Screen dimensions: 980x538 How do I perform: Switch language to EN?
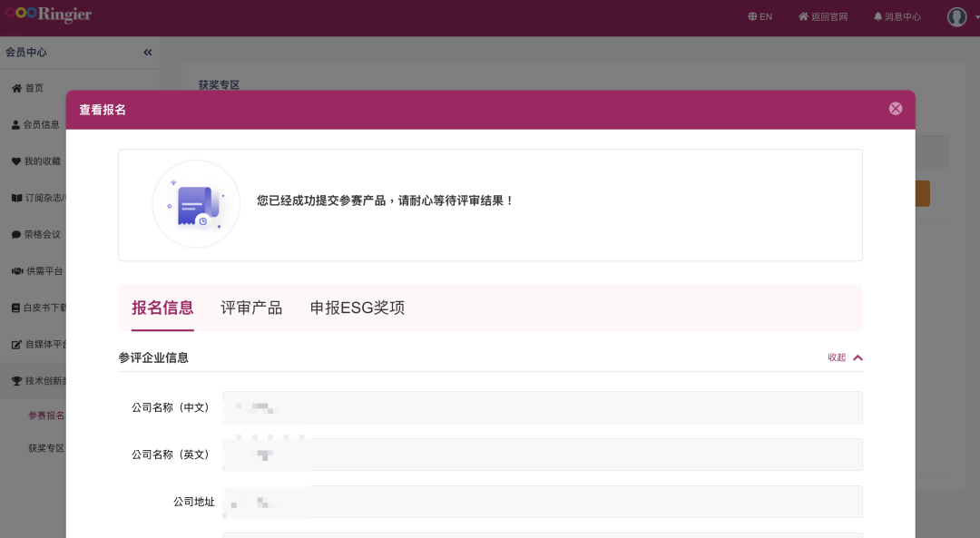point(759,16)
